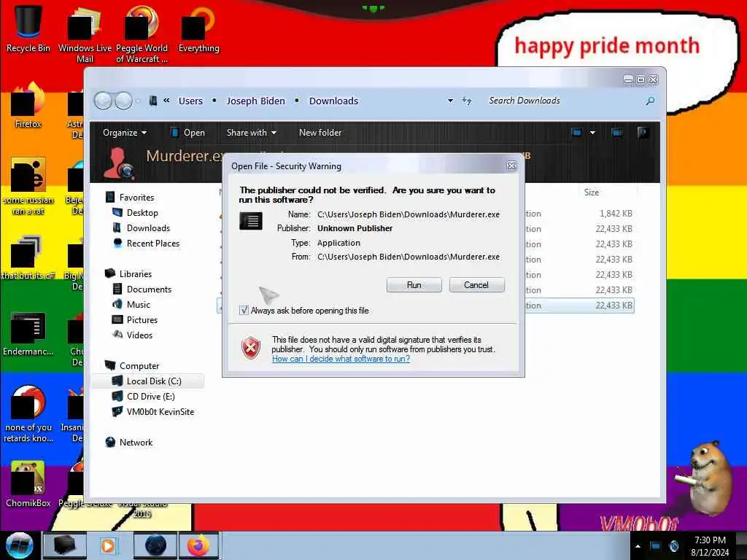Open Downloads under Favorites
The image size is (747, 560).
pos(148,228)
